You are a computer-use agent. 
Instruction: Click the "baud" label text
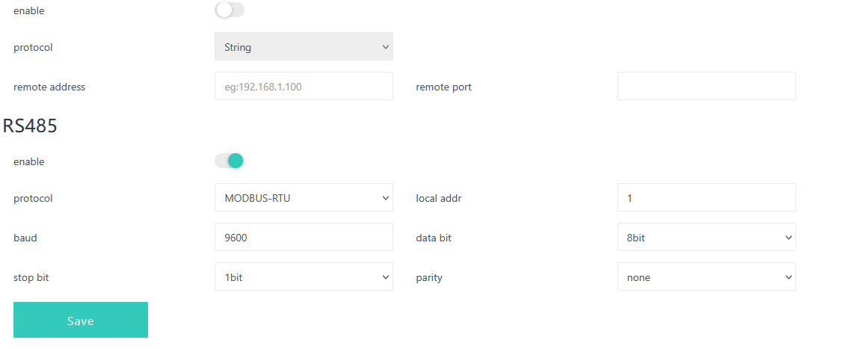[x=25, y=238]
